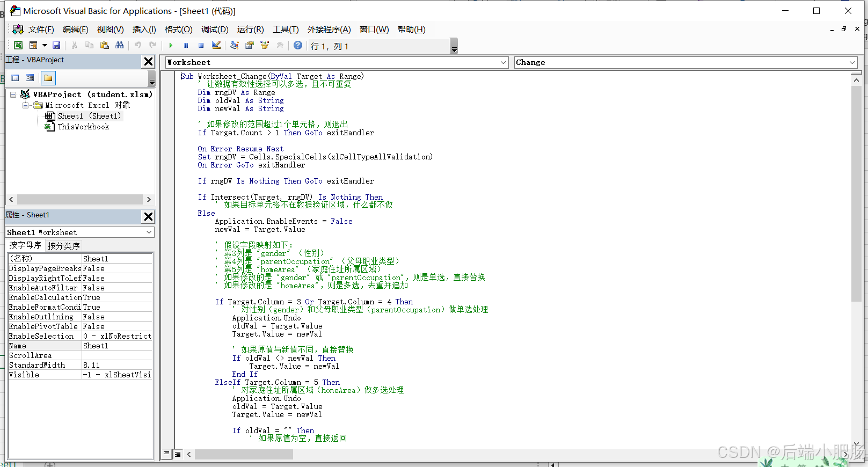Open Project Explorer toolbar icon
This screenshot has width=868, height=467.
click(235, 45)
